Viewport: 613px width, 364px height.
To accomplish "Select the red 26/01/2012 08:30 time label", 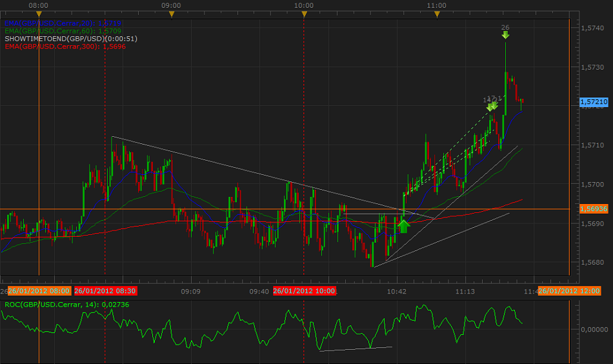I will tap(105, 291).
